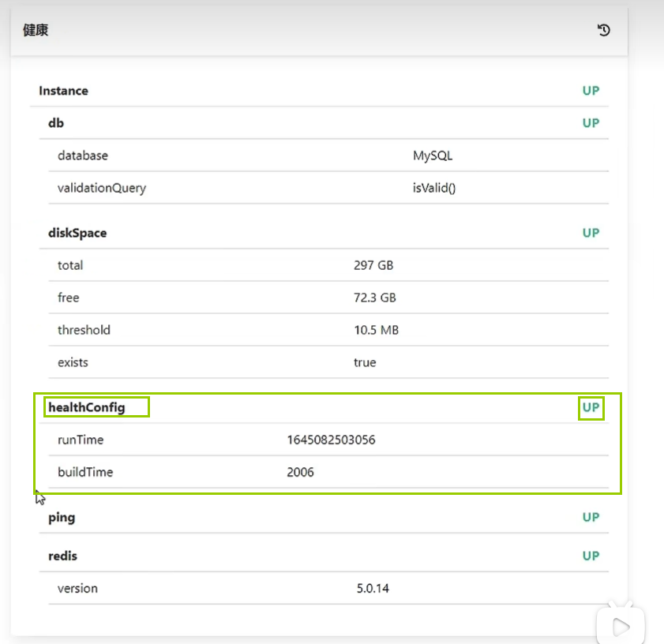This screenshot has width=664, height=644.
Task: Click the UP status beside healthConfig
Action: pyautogui.click(x=591, y=408)
